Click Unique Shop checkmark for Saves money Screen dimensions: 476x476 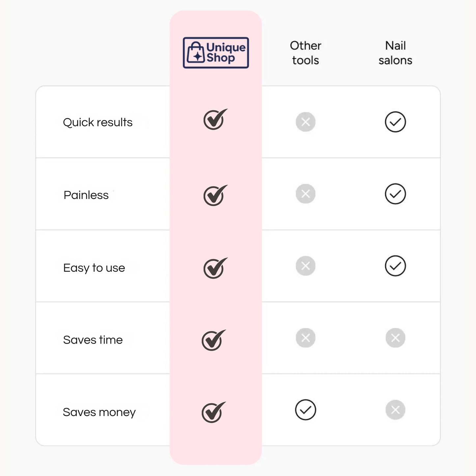coord(213,412)
